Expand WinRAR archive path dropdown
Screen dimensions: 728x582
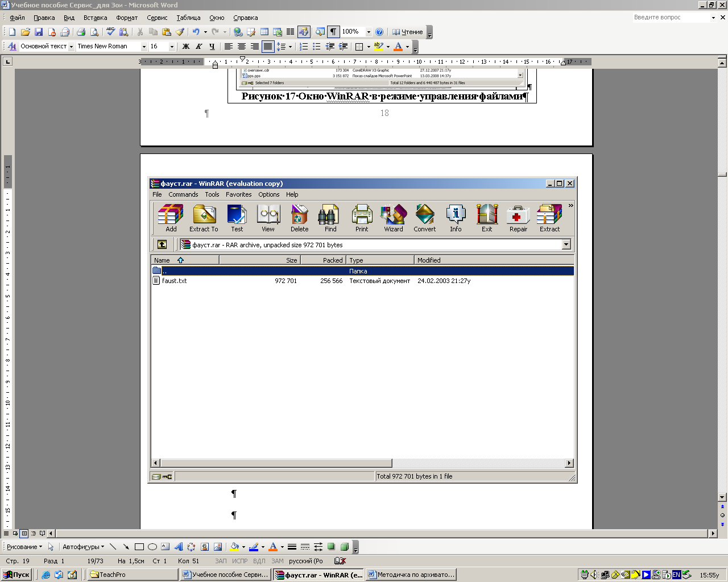566,244
